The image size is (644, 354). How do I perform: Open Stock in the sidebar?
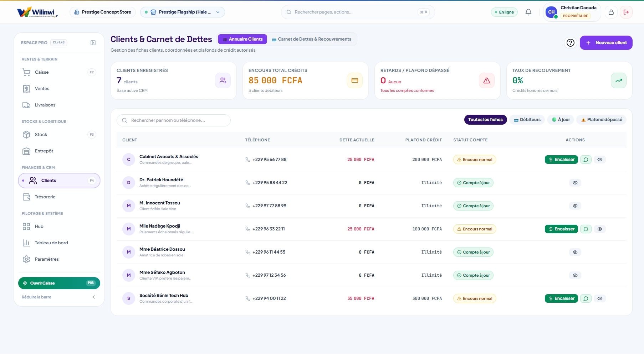tap(59, 135)
